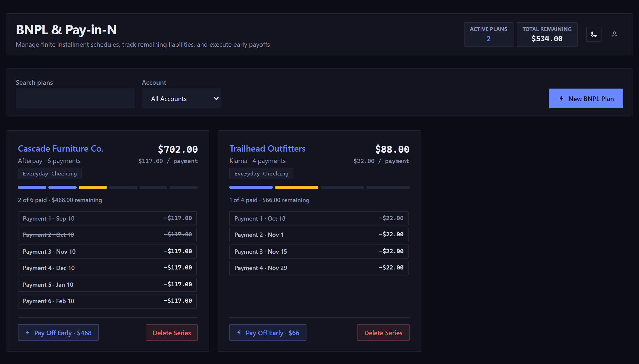The image size is (639, 364).
Task: Select Payment 3 · Nov 10 row
Action: pyautogui.click(x=107, y=252)
